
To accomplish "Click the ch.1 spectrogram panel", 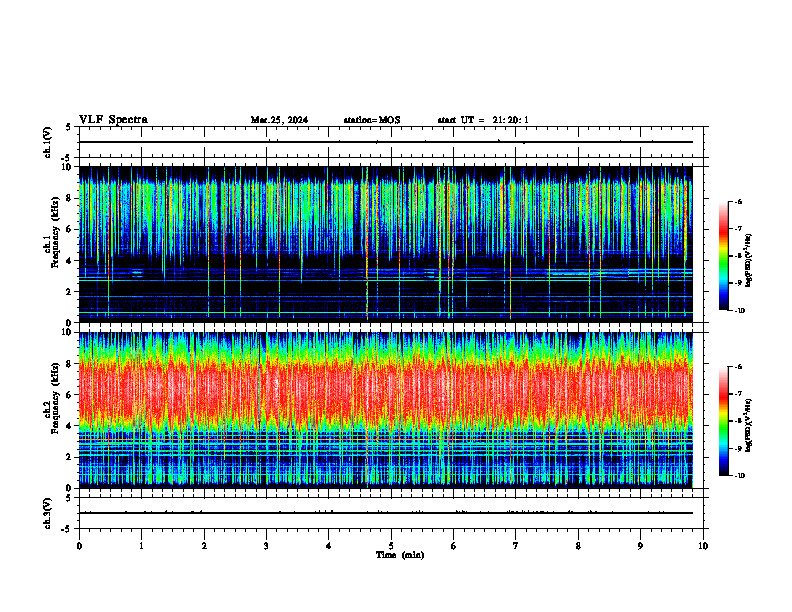I will point(386,244).
